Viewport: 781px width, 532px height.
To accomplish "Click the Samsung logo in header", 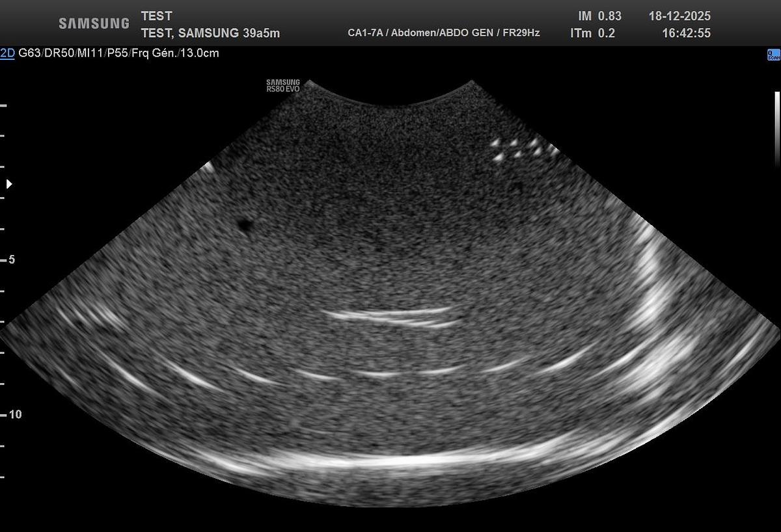I will 94,23.
